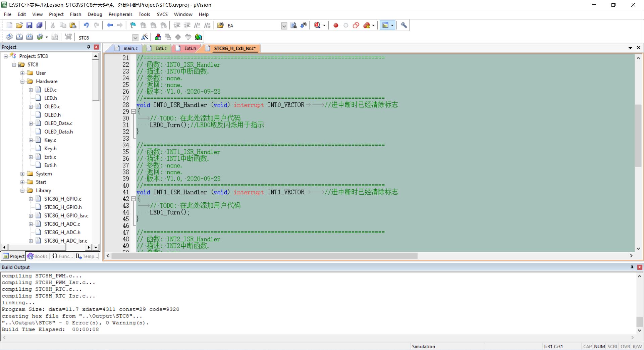This screenshot has width=644, height=350.
Task: Save all files icon
Action: point(40,25)
